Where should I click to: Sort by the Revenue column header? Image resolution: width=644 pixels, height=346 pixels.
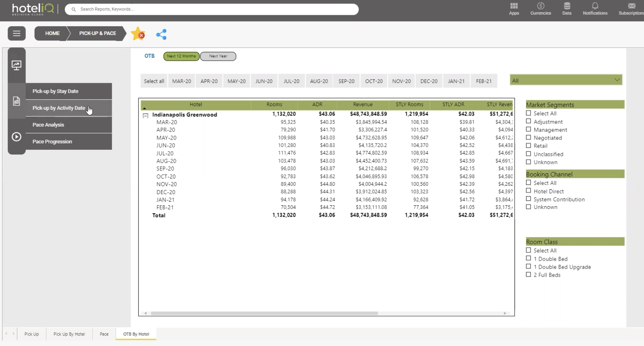tap(363, 105)
